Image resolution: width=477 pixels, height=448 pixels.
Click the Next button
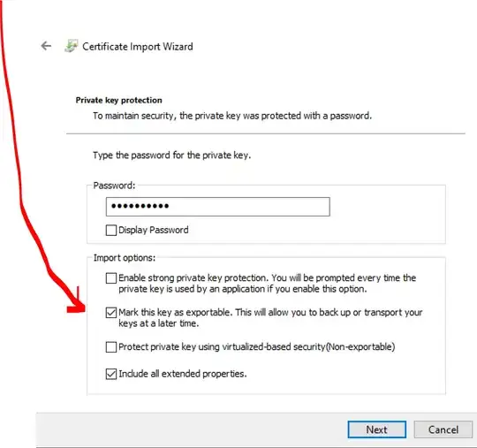377,429
